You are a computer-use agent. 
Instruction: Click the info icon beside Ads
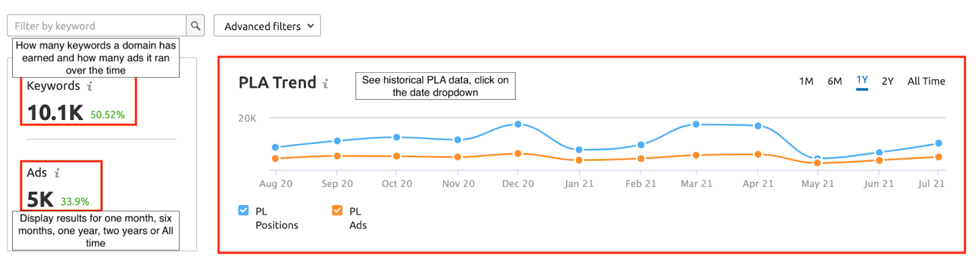point(57,173)
